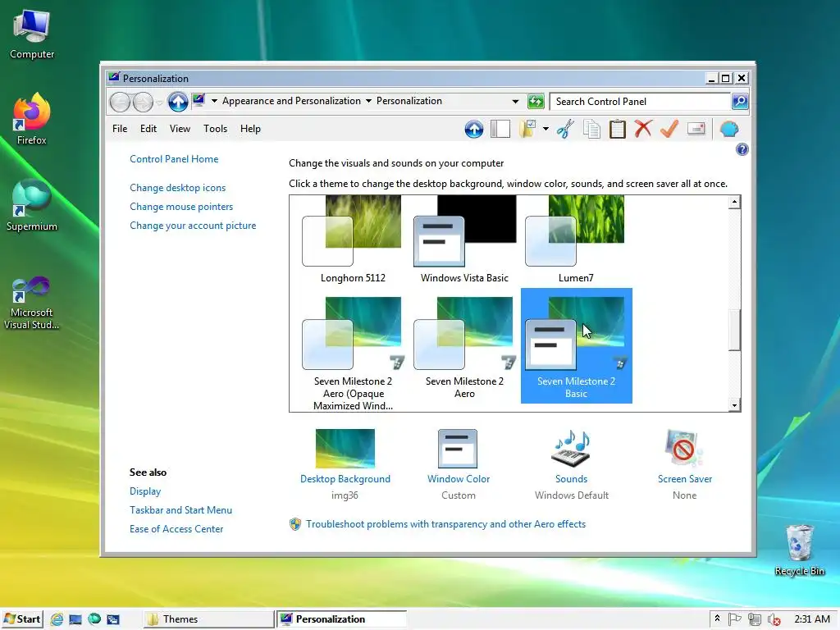Click the theme list scroll down arrow
Image resolution: width=840 pixels, height=630 pixels.
(734, 405)
